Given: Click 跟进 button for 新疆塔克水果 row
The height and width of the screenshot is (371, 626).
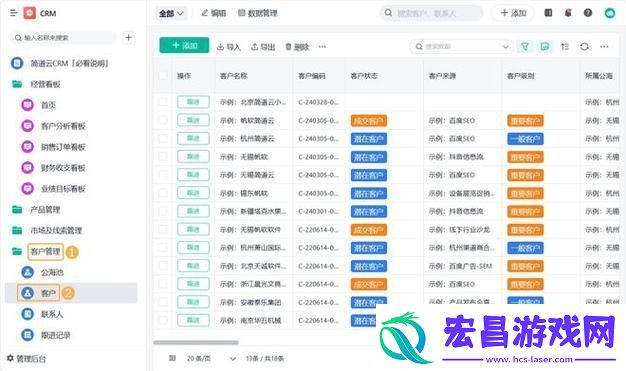Looking at the screenshot, I should [x=193, y=211].
